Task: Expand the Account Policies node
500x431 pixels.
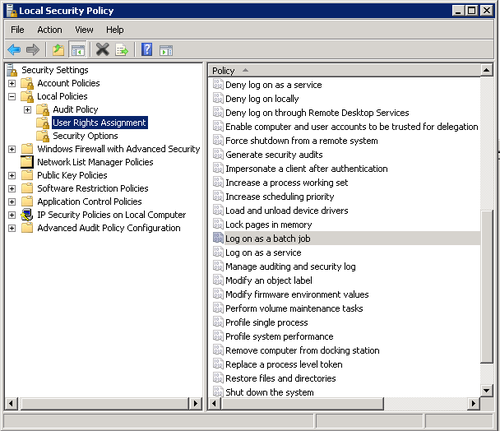Action: point(12,83)
